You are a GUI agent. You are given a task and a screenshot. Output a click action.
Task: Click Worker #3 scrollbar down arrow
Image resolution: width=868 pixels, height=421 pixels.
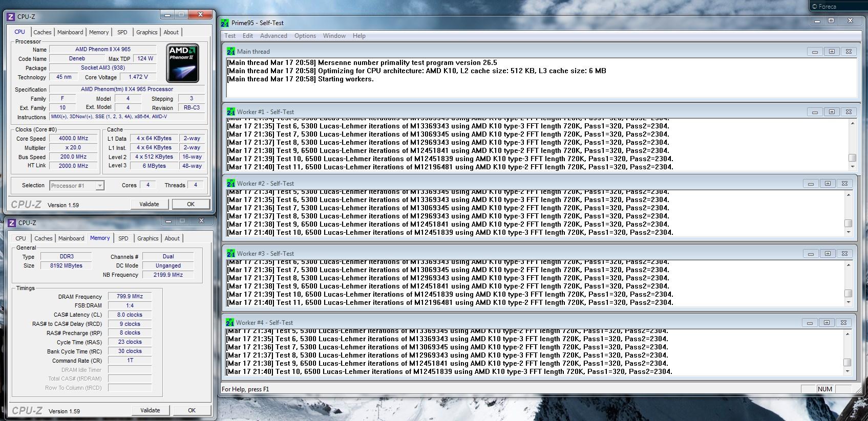click(x=848, y=302)
